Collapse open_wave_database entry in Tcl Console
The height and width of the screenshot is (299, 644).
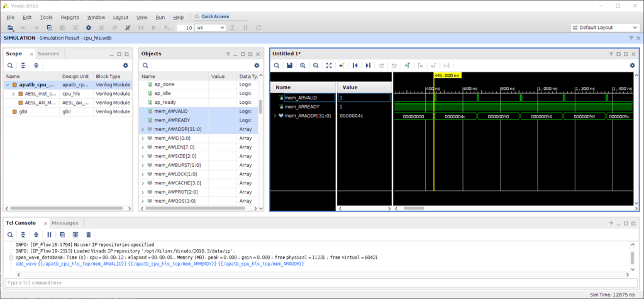pyautogui.click(x=11, y=257)
